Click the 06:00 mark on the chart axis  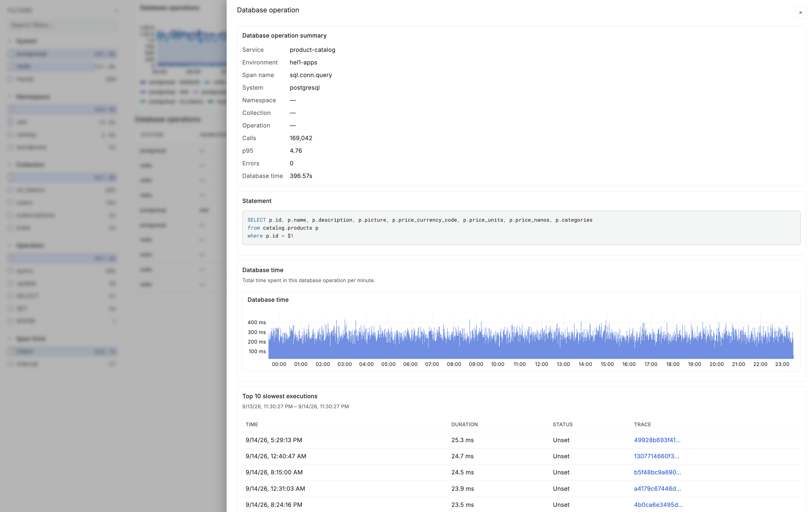coord(410,364)
